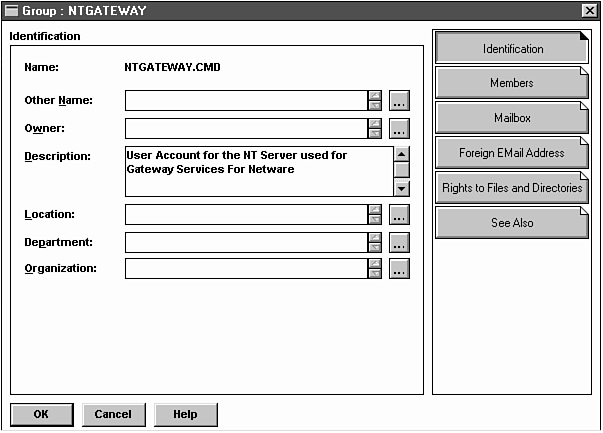Screen dimensions: 603x433
Task: Open the window system menu icon
Action: click(12, 10)
